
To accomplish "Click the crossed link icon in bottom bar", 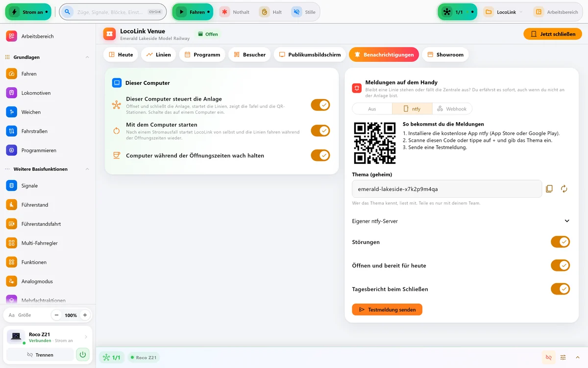I will tap(548, 357).
